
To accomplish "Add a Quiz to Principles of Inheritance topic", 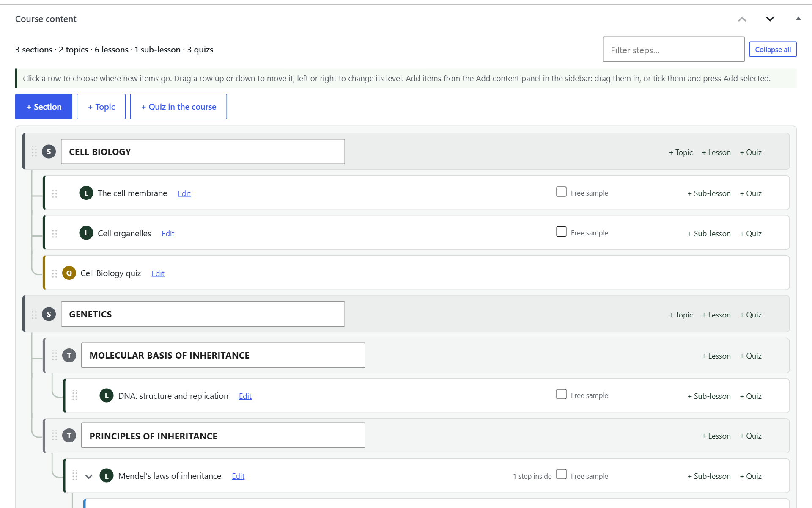I will point(751,436).
